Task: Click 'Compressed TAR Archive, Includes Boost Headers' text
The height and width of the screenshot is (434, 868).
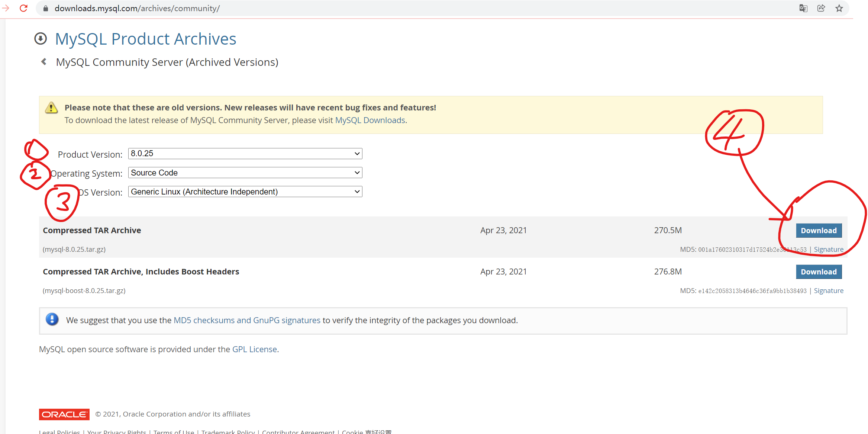Action: pyautogui.click(x=141, y=271)
